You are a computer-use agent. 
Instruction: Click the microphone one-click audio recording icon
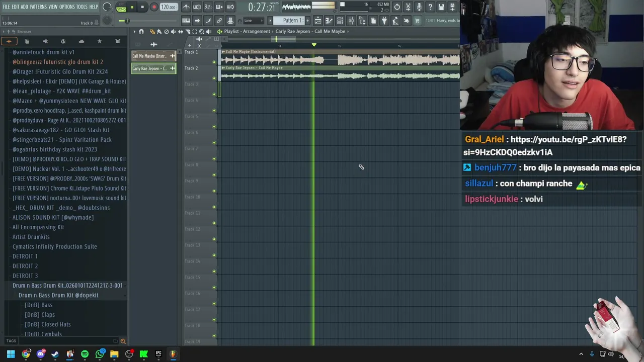[x=419, y=7]
